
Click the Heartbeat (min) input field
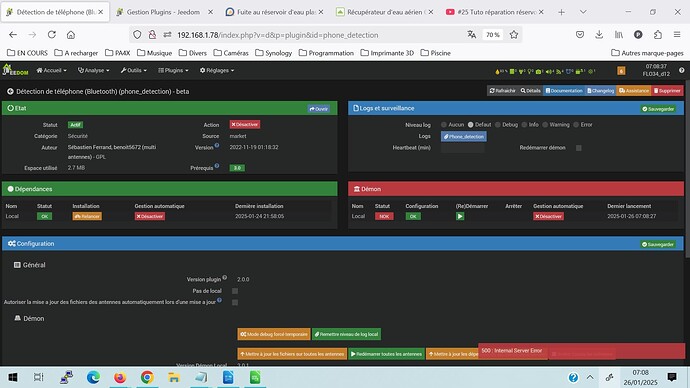462,148
